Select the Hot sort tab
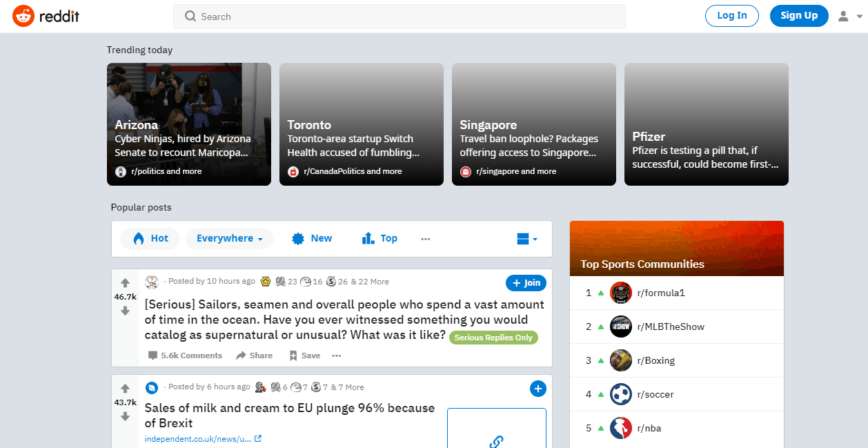Viewport: 868px width, 448px height. pyautogui.click(x=150, y=238)
